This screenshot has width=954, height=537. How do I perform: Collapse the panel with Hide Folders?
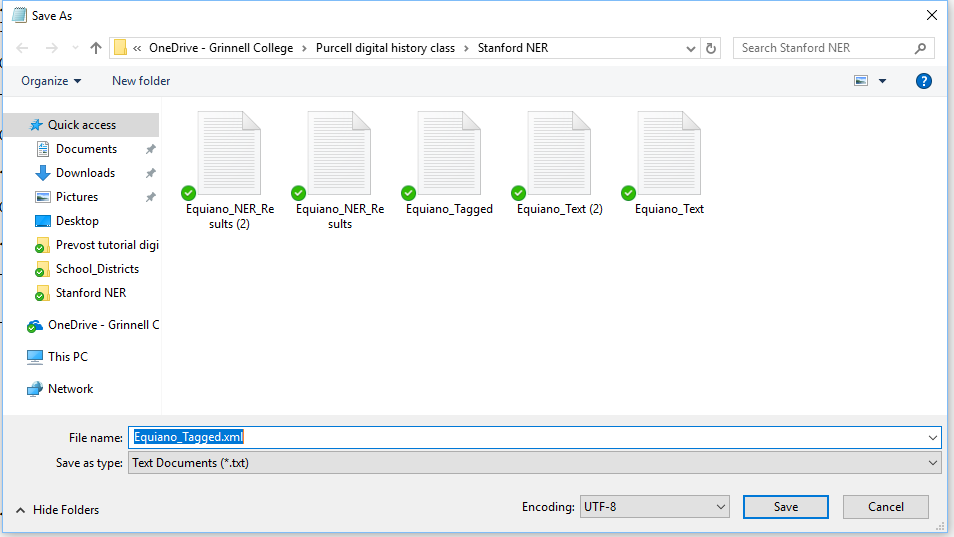point(57,510)
